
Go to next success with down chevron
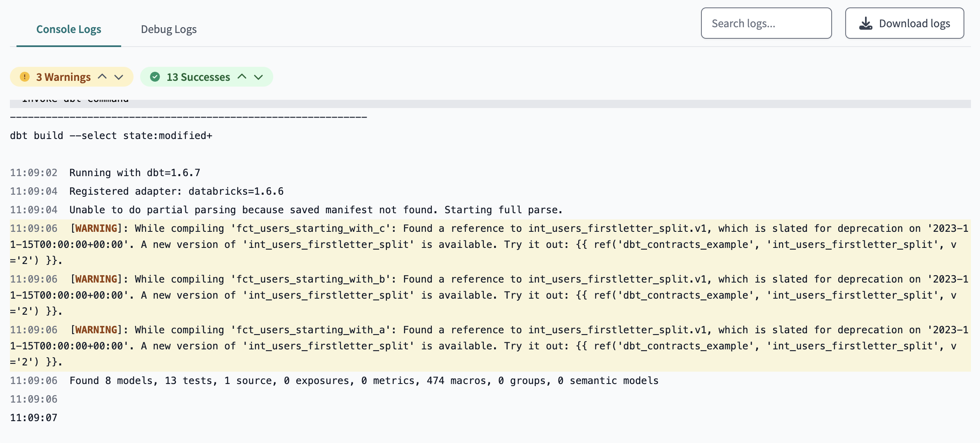[x=258, y=77]
